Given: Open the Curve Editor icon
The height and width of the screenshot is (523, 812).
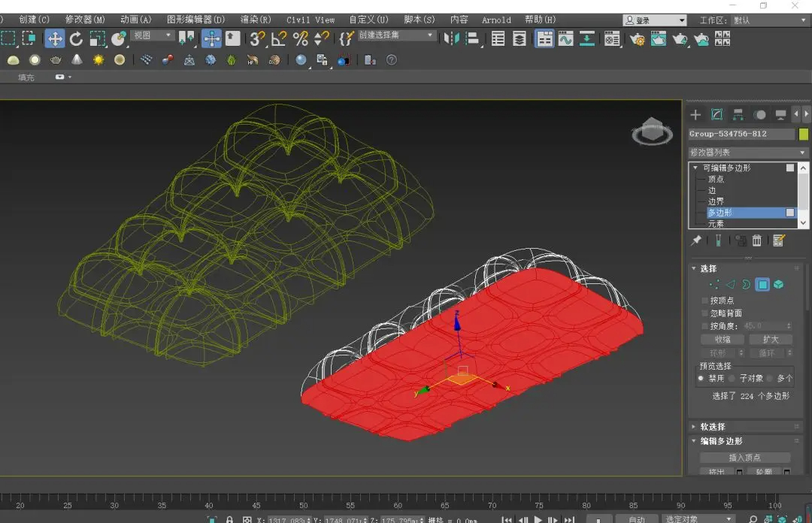Looking at the screenshot, I should (x=565, y=38).
